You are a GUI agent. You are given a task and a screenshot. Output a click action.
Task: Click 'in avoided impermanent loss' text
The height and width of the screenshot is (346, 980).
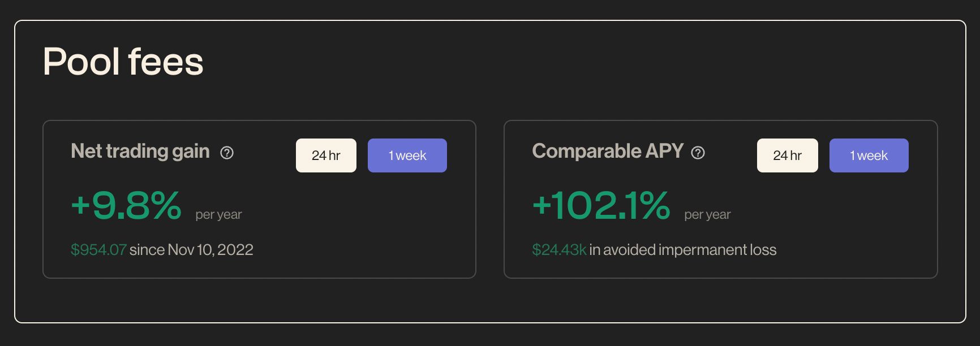683,250
